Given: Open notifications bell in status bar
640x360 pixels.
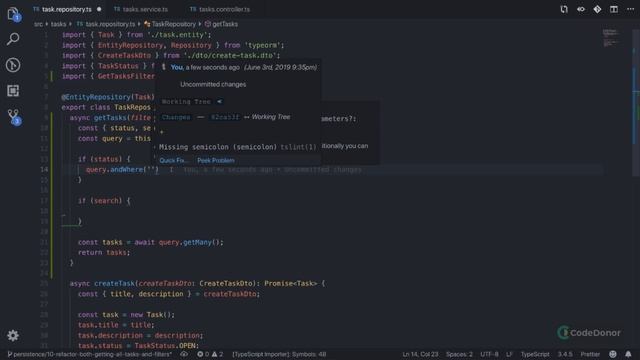Looking at the screenshot, I should pos(628,354).
